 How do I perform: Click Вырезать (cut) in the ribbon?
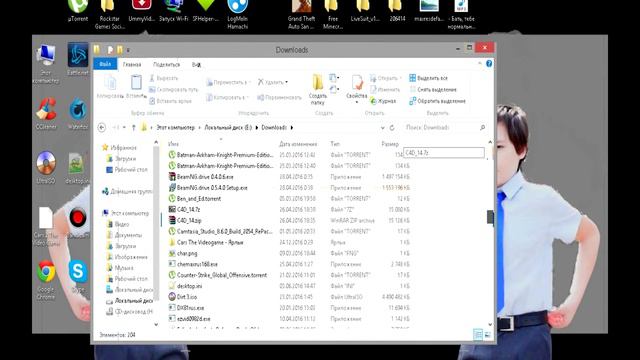coord(164,78)
